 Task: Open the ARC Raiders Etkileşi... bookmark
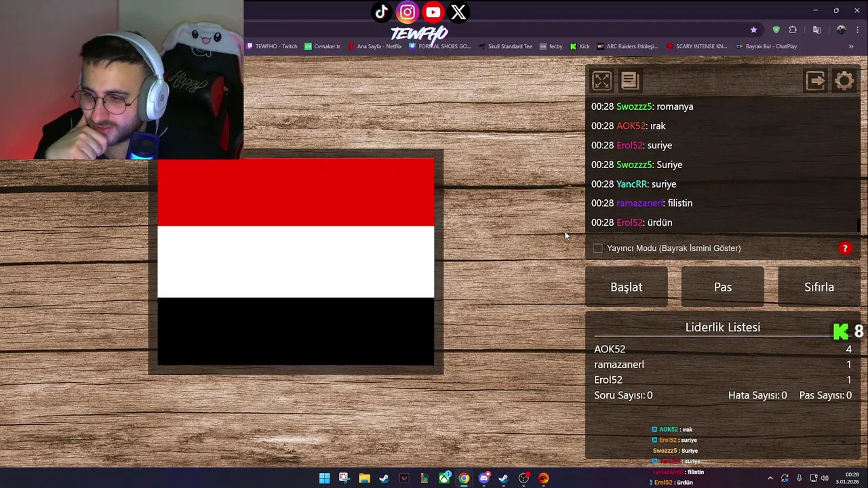pyautogui.click(x=627, y=46)
